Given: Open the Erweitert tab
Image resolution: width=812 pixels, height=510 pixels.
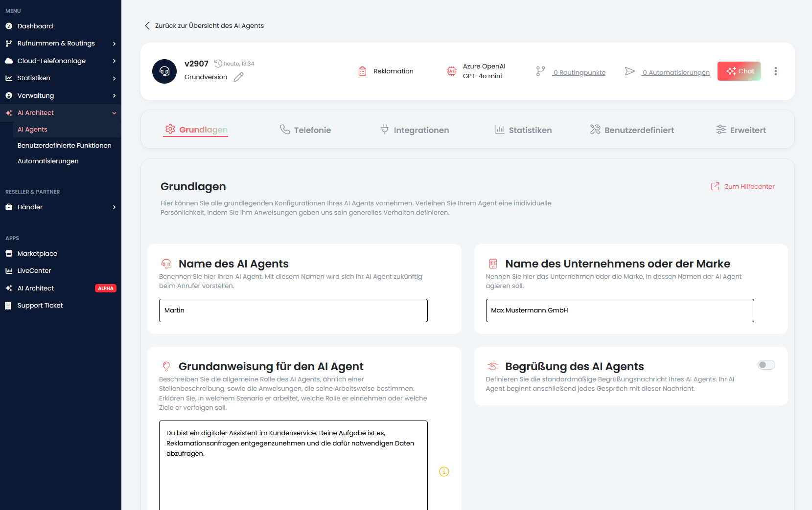Looking at the screenshot, I should (741, 130).
